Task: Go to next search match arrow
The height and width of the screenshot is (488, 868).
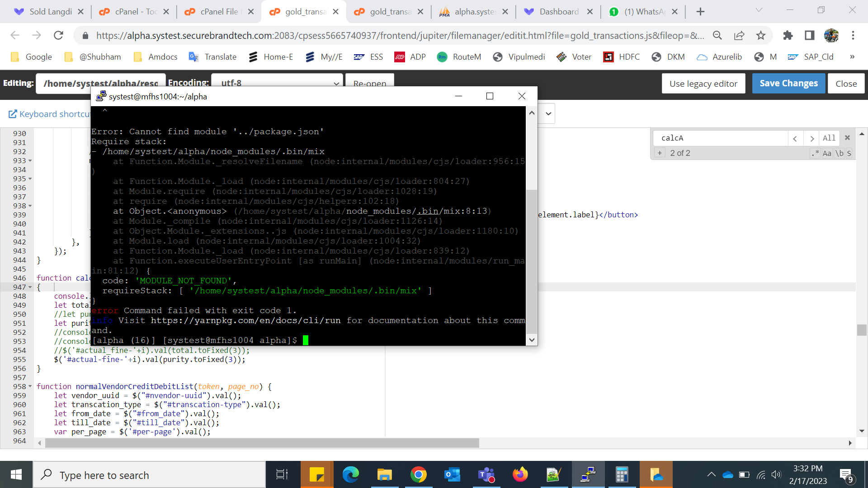Action: coord(812,138)
